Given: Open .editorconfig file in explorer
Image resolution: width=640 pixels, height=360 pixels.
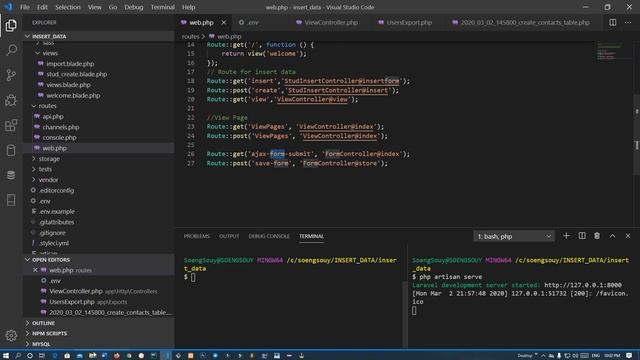Looking at the screenshot, I should click(x=56, y=190).
